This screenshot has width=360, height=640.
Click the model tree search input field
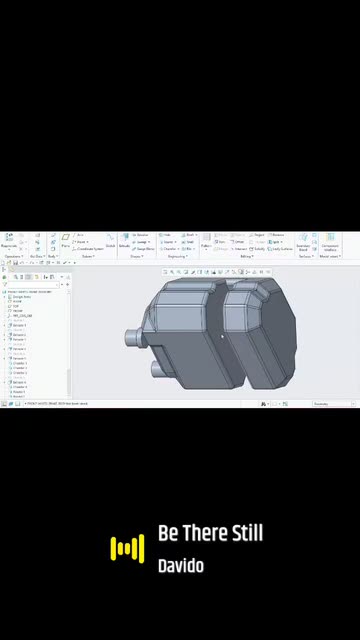(34, 284)
